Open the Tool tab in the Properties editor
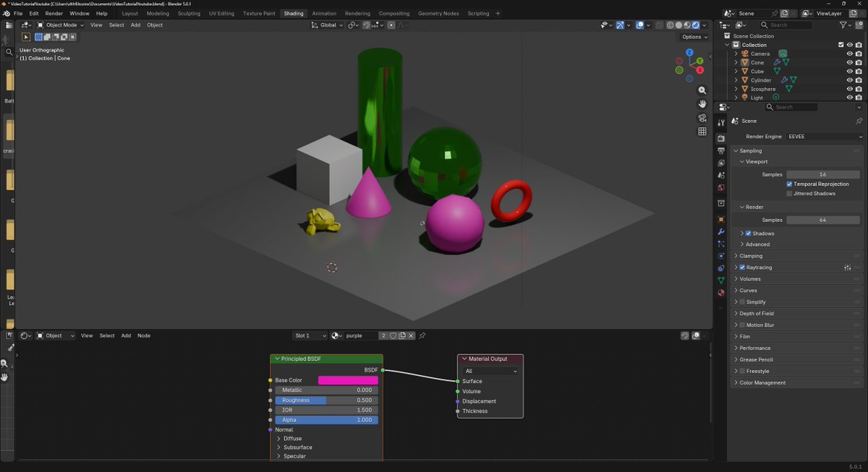 [720, 123]
